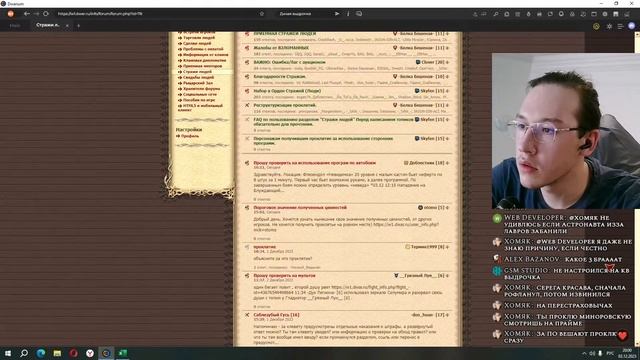Click clan badge next to Clover

[418, 62]
